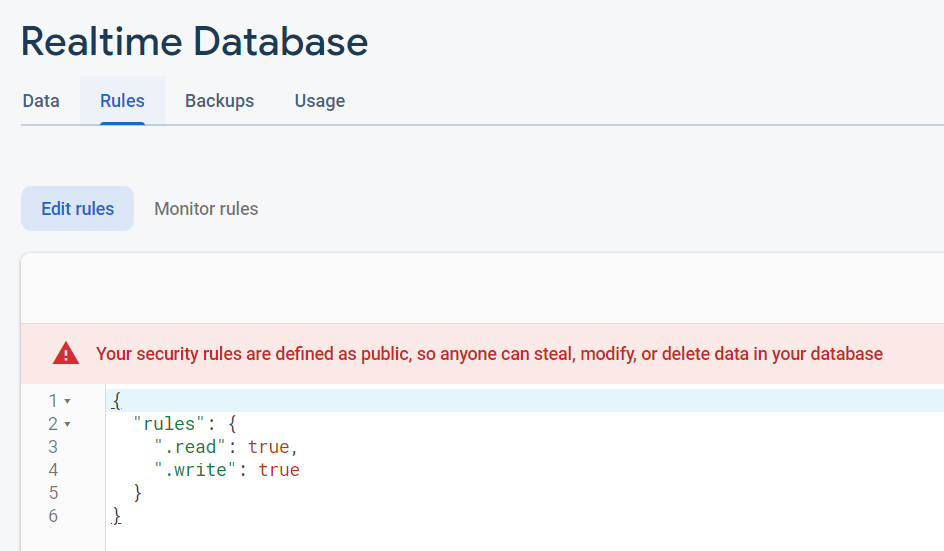Switch to the Data tab
The width and height of the screenshot is (944, 551).
[41, 101]
